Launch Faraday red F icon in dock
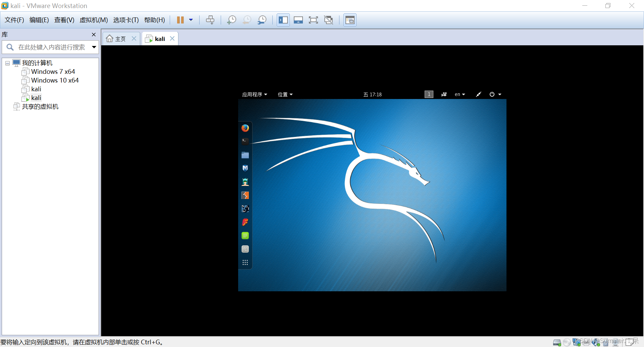 pos(245,222)
